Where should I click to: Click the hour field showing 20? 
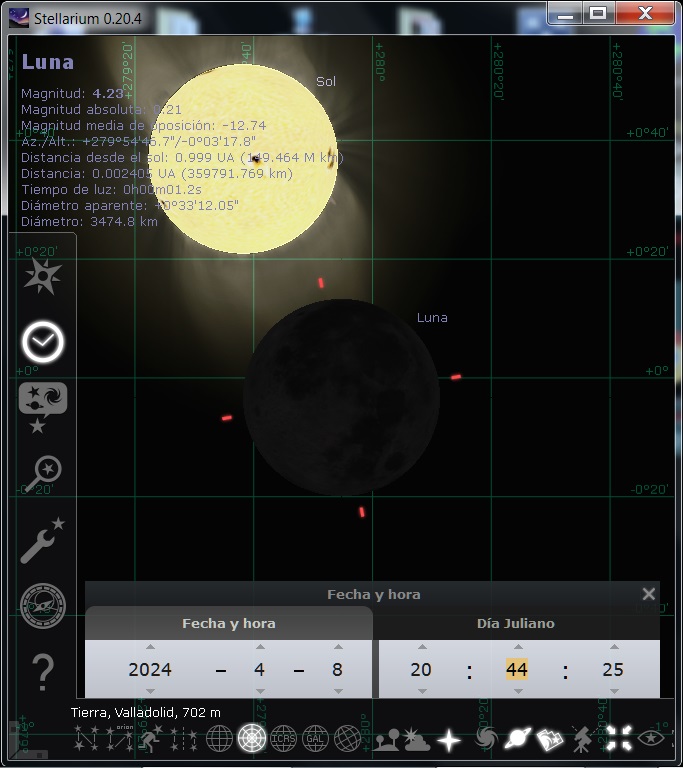pyautogui.click(x=421, y=670)
